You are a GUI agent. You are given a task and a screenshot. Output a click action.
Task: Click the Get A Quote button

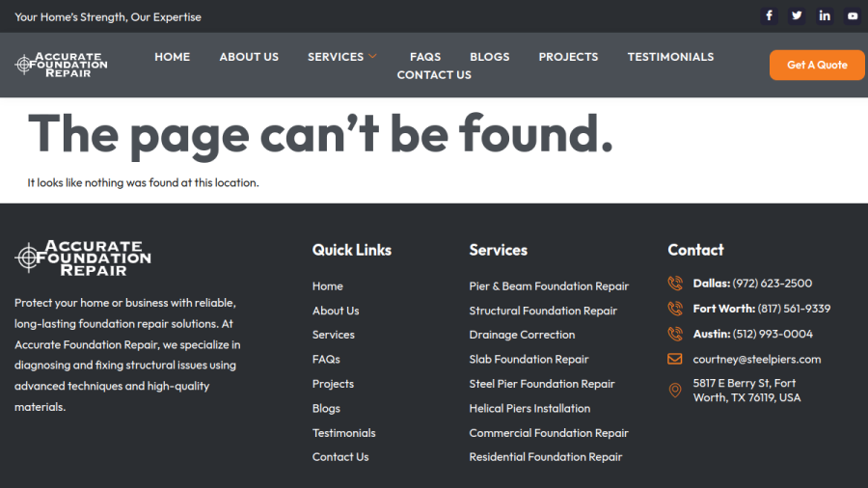pyautogui.click(x=817, y=65)
